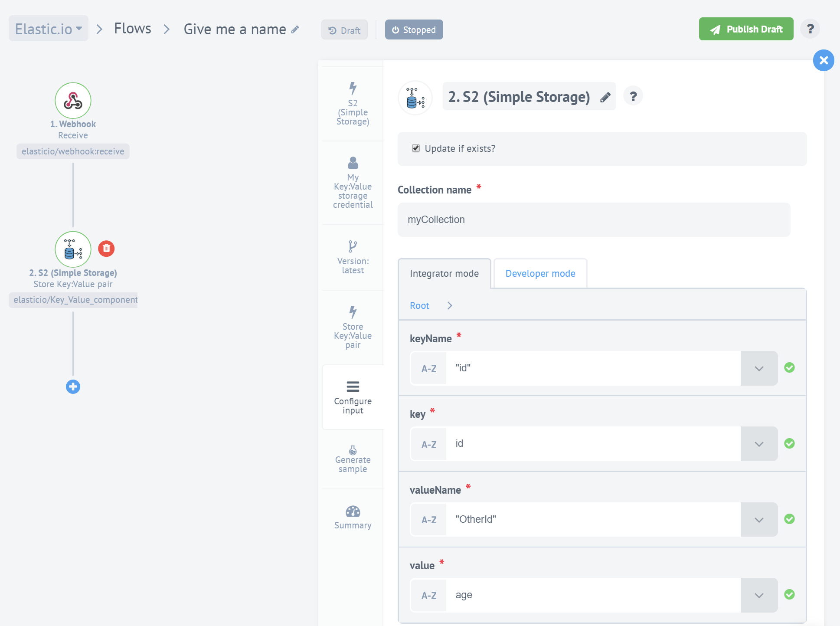This screenshot has height=626, width=840.
Task: Click the A-Z type badge for key
Action: (428, 444)
